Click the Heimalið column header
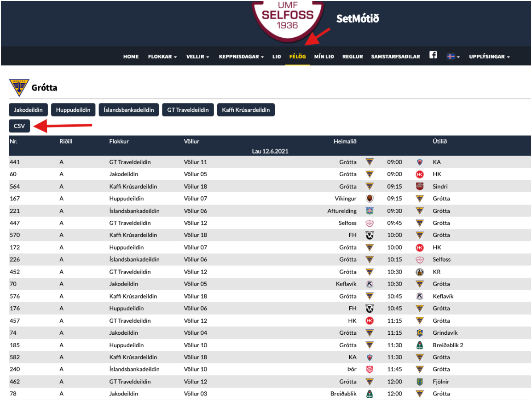The height and width of the screenshot is (401, 532). 345,141
